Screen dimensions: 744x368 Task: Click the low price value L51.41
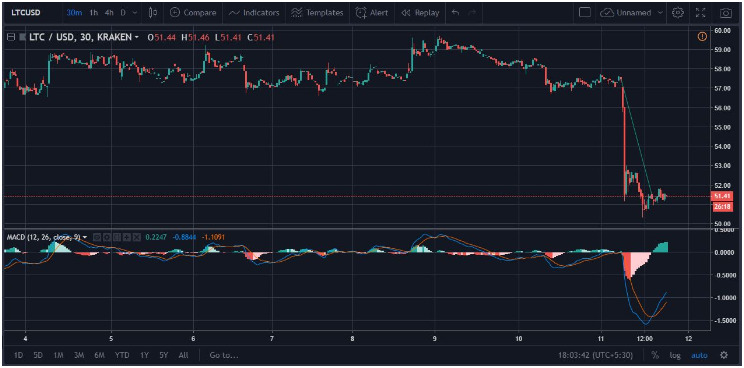tap(228, 37)
